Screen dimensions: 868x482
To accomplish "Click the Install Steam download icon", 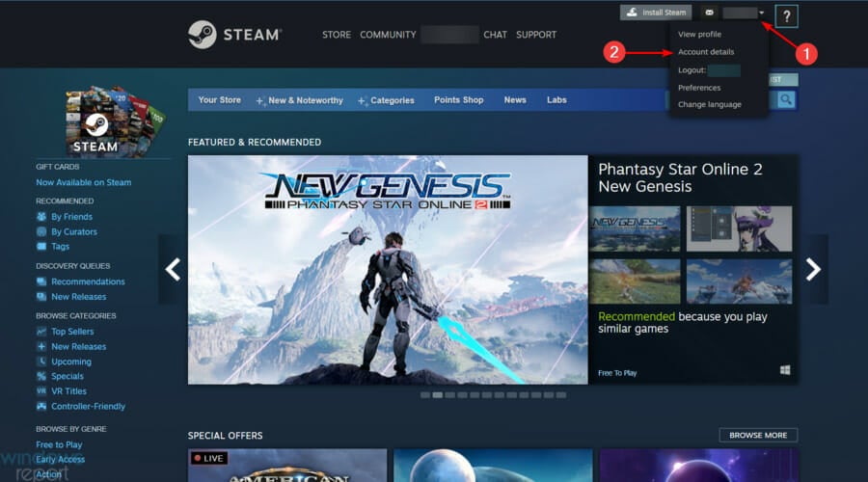I will 632,13.
